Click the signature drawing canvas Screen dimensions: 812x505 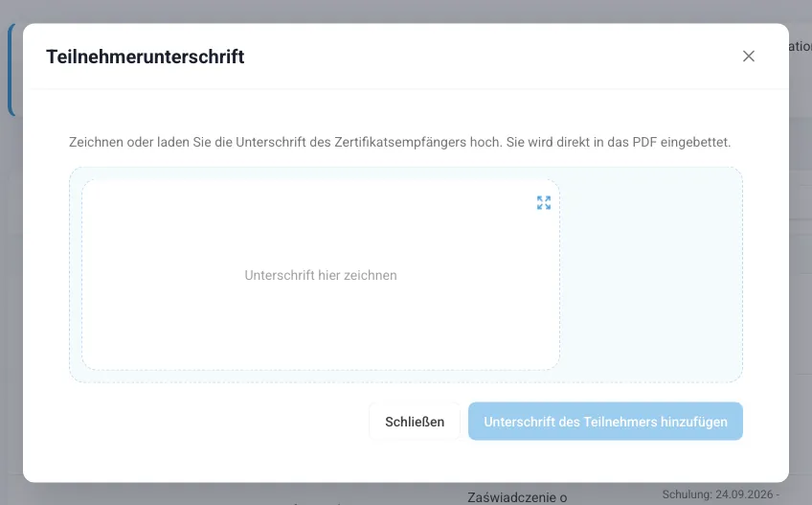[321, 275]
